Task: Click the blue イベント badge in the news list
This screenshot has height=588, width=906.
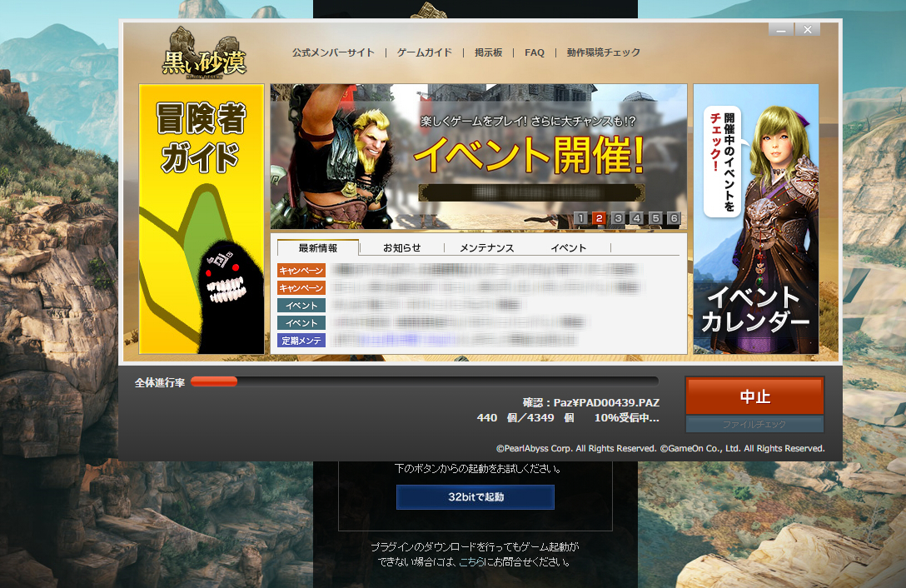Action: pyautogui.click(x=301, y=305)
